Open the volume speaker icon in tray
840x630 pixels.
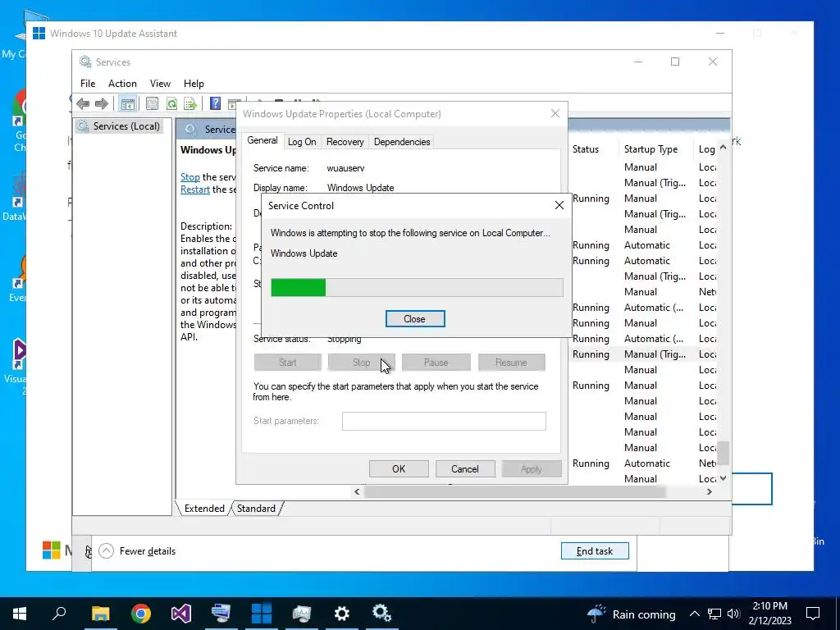[733, 614]
